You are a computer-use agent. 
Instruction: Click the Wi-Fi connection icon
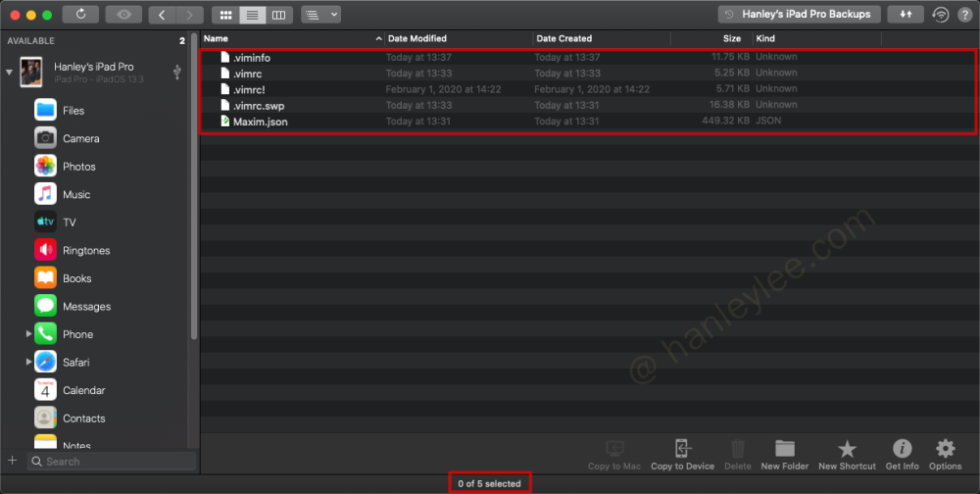tap(941, 15)
